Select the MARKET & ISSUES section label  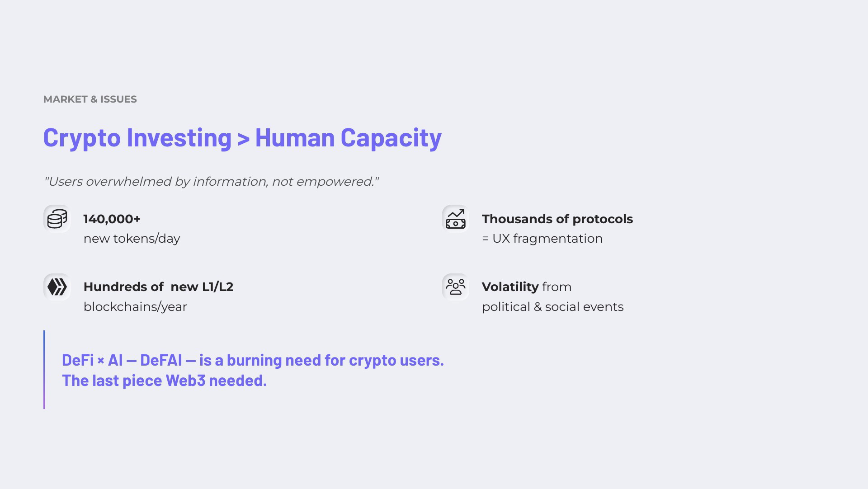90,99
